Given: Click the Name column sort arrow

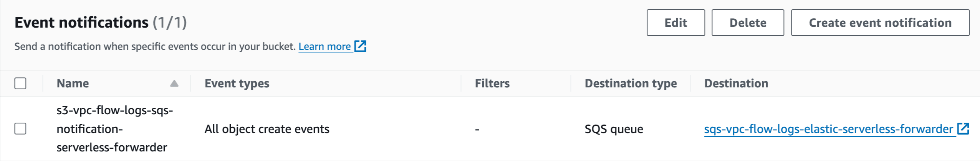Looking at the screenshot, I should click(x=174, y=83).
